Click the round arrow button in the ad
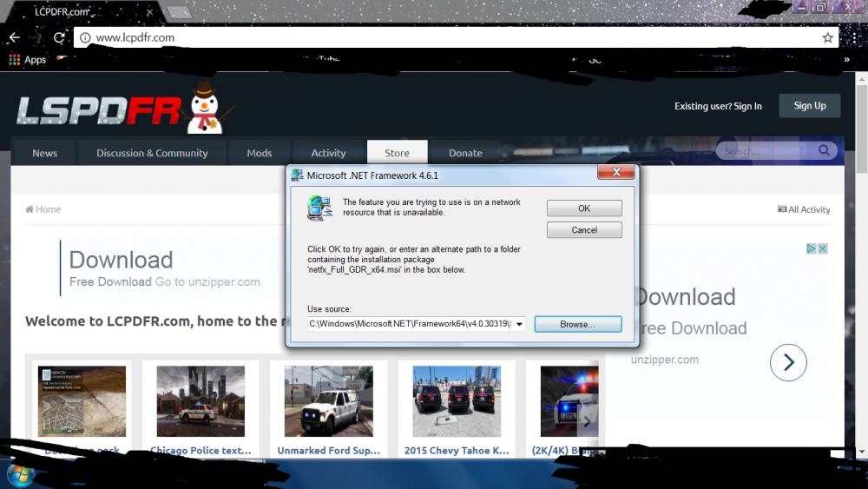Screen dimensions: 868x489 tap(788, 363)
